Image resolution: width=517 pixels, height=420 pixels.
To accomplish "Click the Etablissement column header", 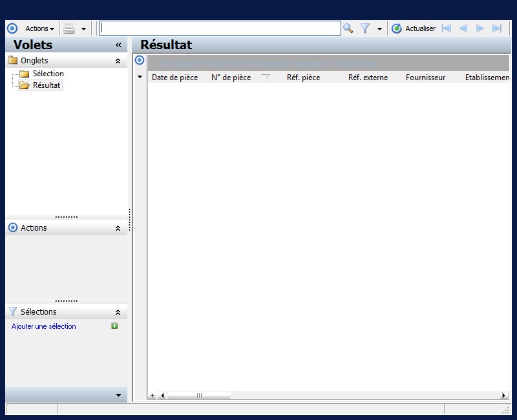I will click(487, 78).
